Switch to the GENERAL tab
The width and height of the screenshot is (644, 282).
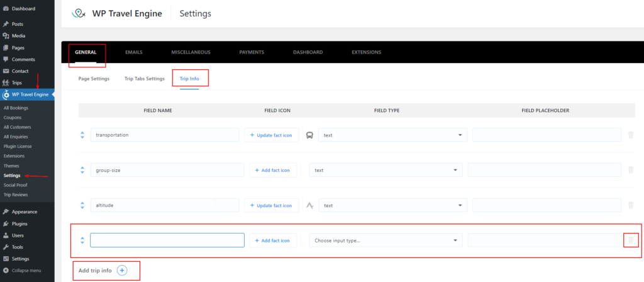click(x=86, y=52)
